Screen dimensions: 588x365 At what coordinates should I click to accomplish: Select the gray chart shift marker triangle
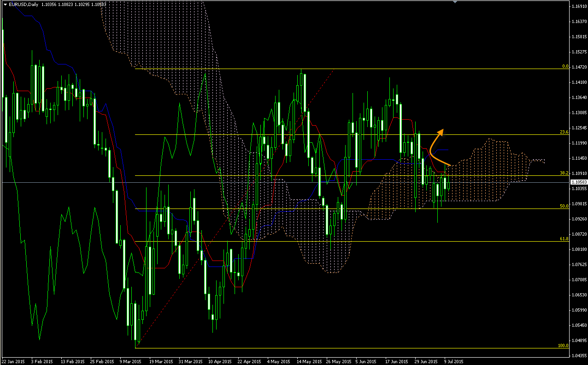[x=455, y=2]
